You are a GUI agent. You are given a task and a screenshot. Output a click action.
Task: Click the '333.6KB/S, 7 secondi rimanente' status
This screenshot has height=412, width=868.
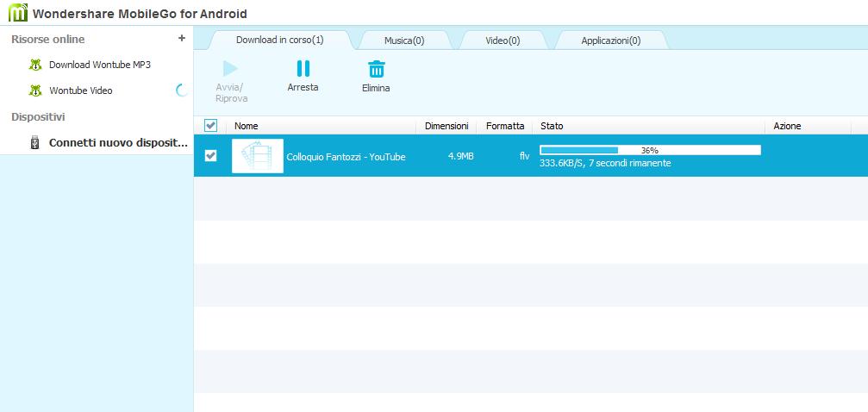[605, 164]
